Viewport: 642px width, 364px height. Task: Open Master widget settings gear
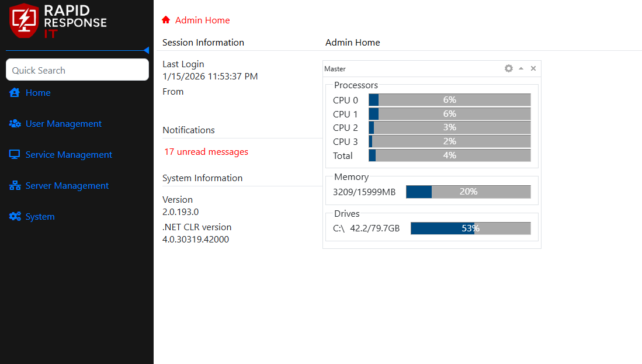[x=509, y=68]
